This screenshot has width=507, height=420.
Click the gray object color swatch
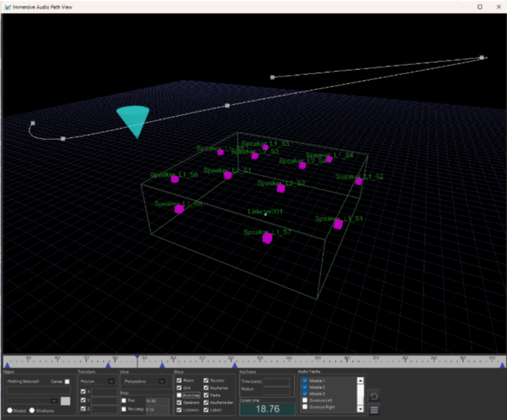tap(66, 401)
